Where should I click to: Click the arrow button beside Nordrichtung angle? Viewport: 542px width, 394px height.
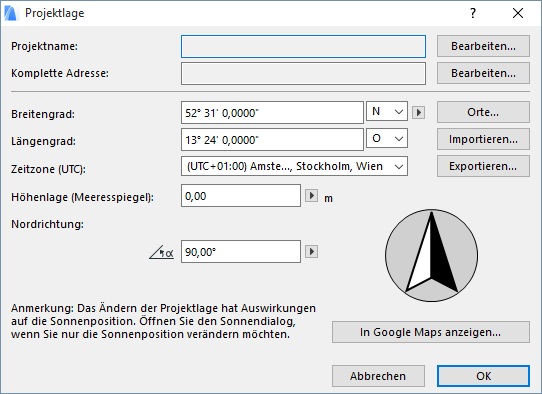click(311, 251)
